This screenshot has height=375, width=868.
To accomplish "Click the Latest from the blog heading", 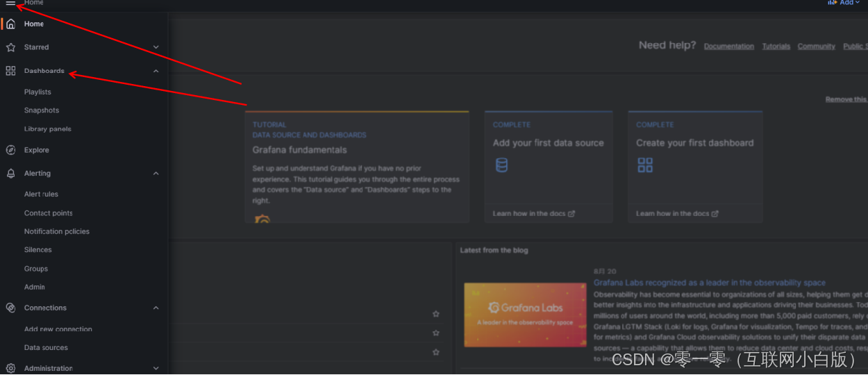I will [494, 250].
